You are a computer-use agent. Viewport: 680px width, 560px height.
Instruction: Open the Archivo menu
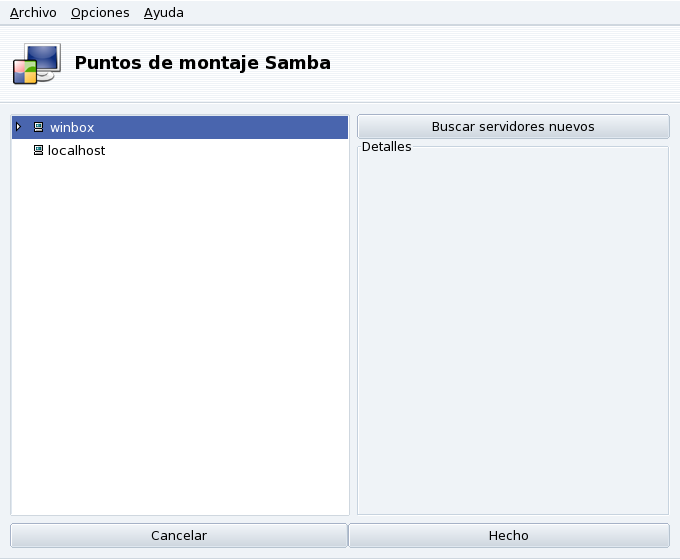tap(33, 13)
